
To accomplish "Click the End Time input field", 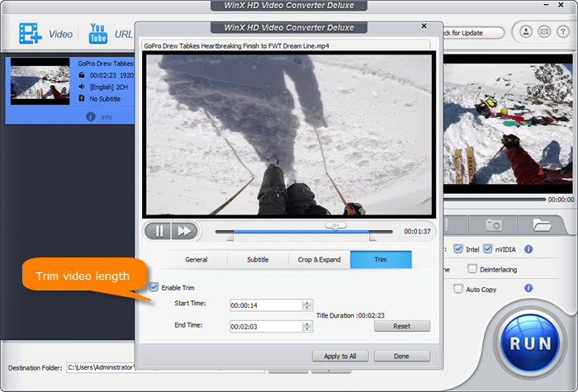I will pyautogui.click(x=272, y=327).
